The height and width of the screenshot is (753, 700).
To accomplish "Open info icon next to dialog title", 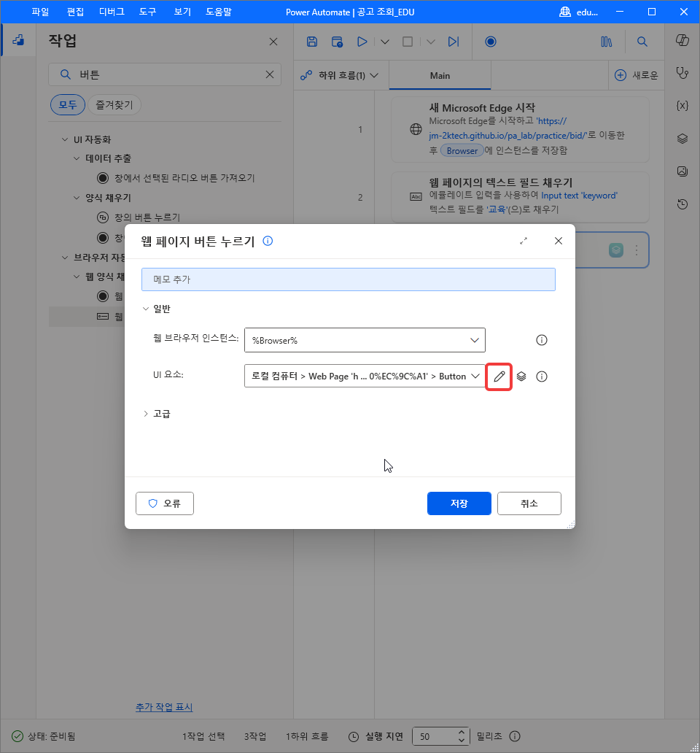I will 268,241.
